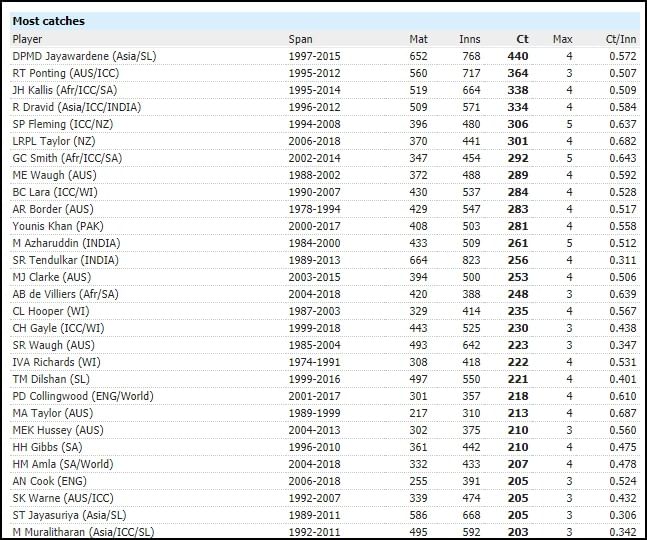Click the bold Ct column header

pyautogui.click(x=522, y=39)
